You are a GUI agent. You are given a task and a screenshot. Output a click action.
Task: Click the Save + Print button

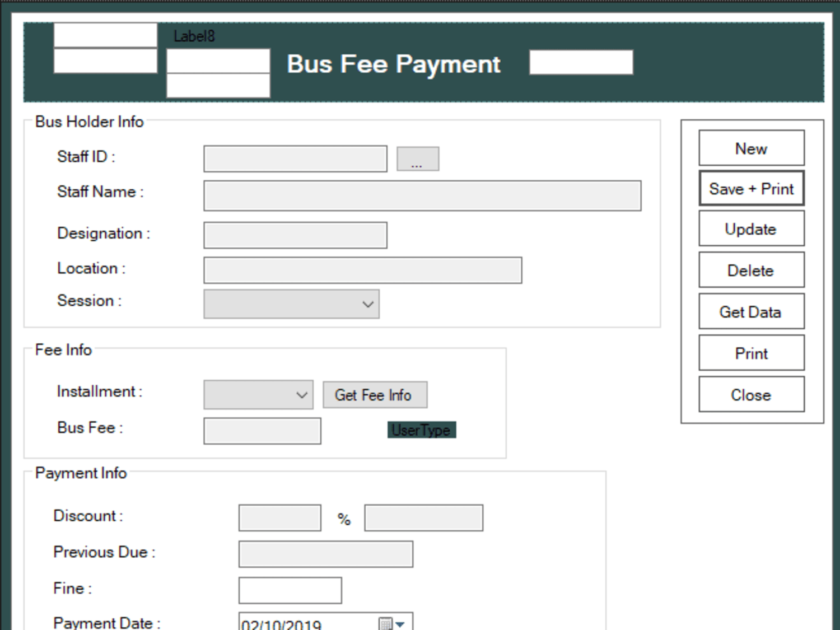point(752,189)
